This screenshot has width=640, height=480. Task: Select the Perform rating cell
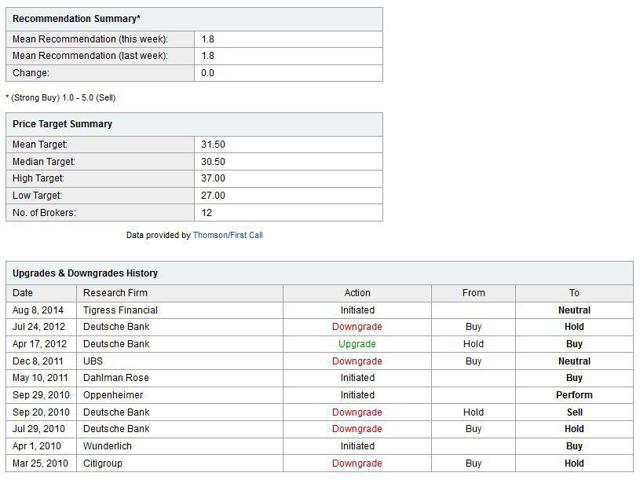[574, 395]
